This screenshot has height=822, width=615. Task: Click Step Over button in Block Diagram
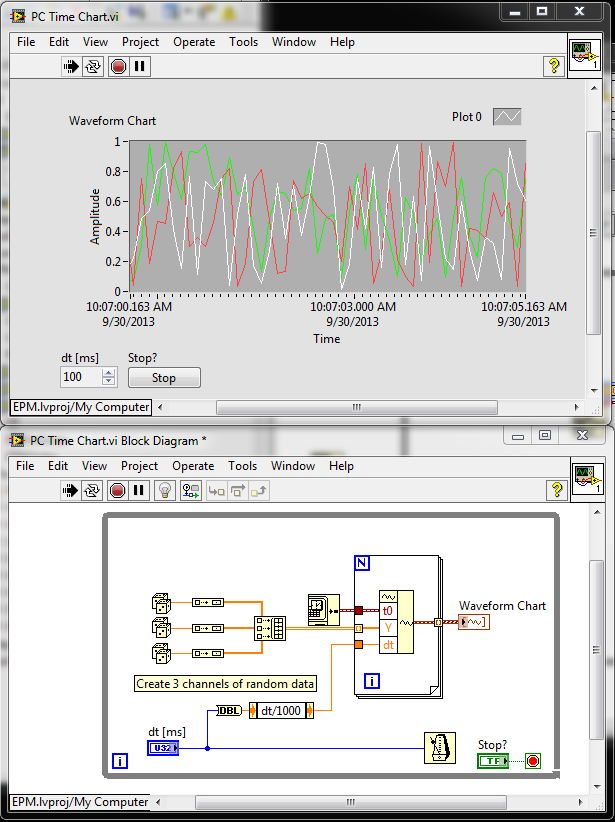tap(238, 491)
